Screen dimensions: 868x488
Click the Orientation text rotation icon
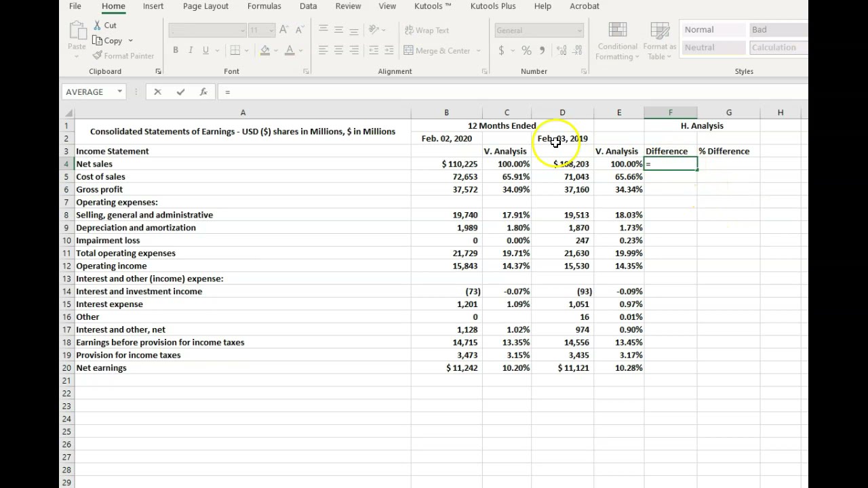click(373, 30)
